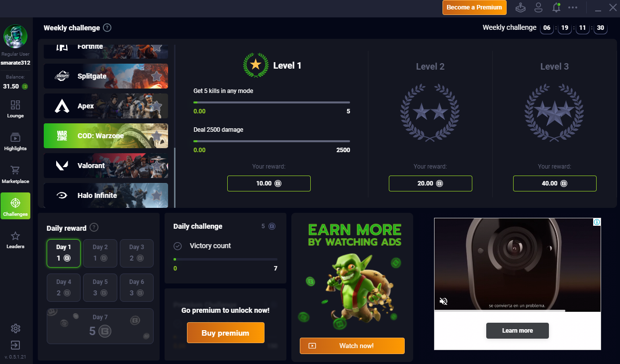This screenshot has width=620, height=364.
Task: Toggle favorite star on Splitgate
Action: pos(157,76)
